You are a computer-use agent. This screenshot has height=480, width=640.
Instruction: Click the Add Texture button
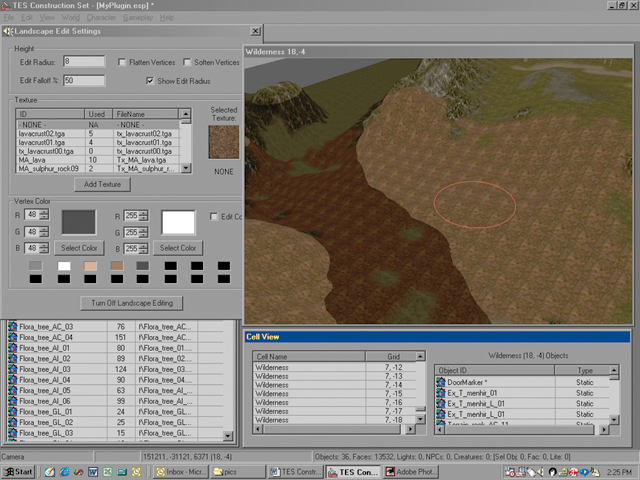pyautogui.click(x=103, y=184)
